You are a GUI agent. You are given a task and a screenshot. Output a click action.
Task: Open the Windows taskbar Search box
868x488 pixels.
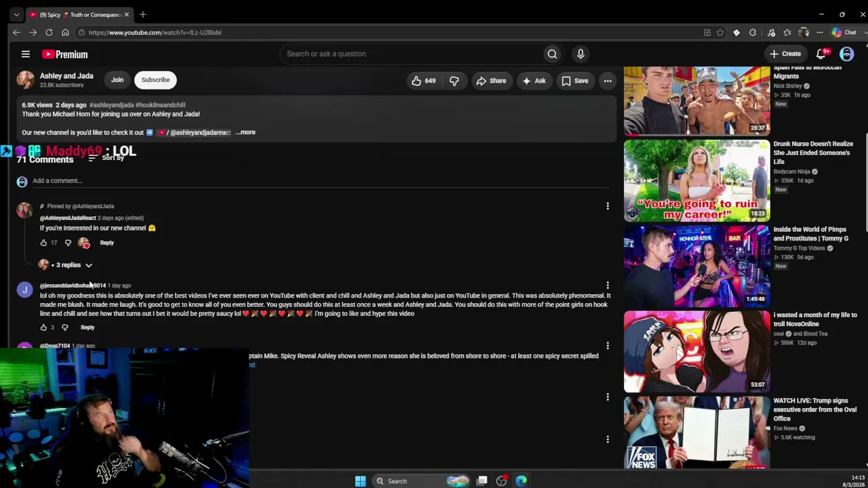click(x=420, y=481)
